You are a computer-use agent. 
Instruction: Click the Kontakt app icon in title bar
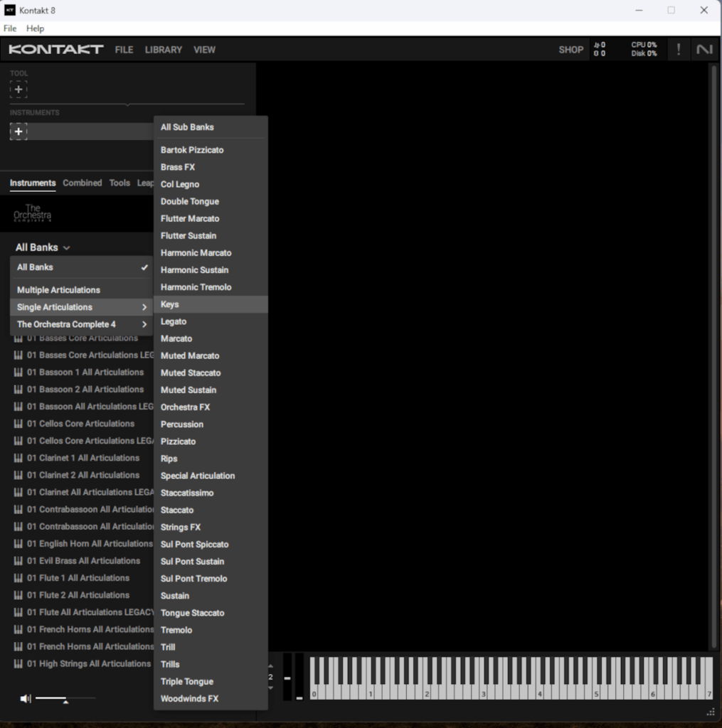pyautogui.click(x=10, y=10)
